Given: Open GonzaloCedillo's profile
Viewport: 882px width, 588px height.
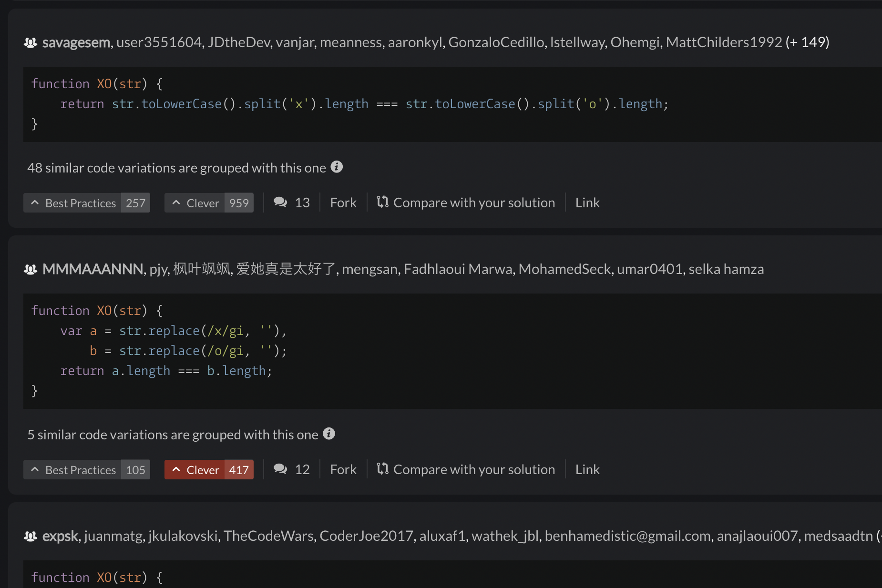Looking at the screenshot, I should (x=496, y=42).
